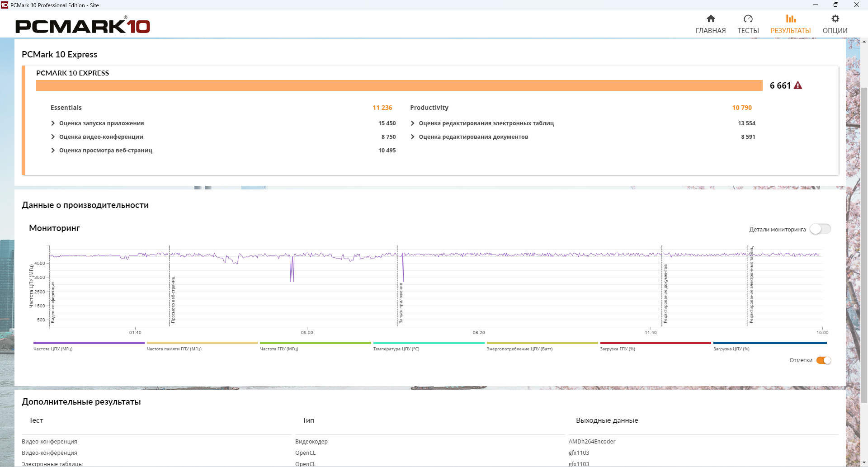Click the Частота ЦПУ (МГц) legend label
Screen dimensions: 868x467
pos(53,349)
